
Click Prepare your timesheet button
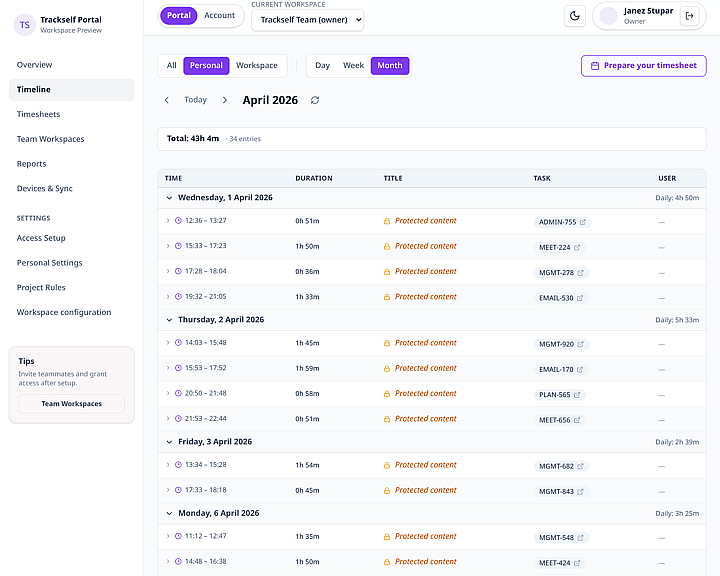643,66
